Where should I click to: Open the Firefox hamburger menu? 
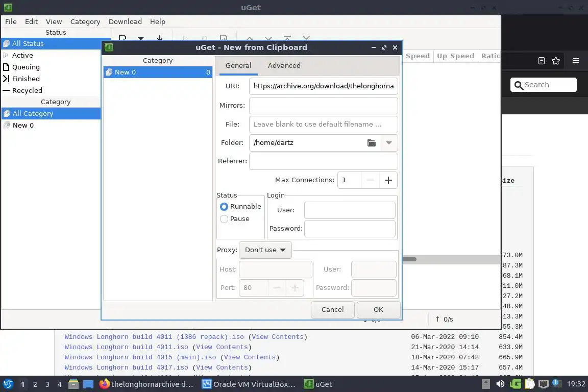click(x=576, y=61)
